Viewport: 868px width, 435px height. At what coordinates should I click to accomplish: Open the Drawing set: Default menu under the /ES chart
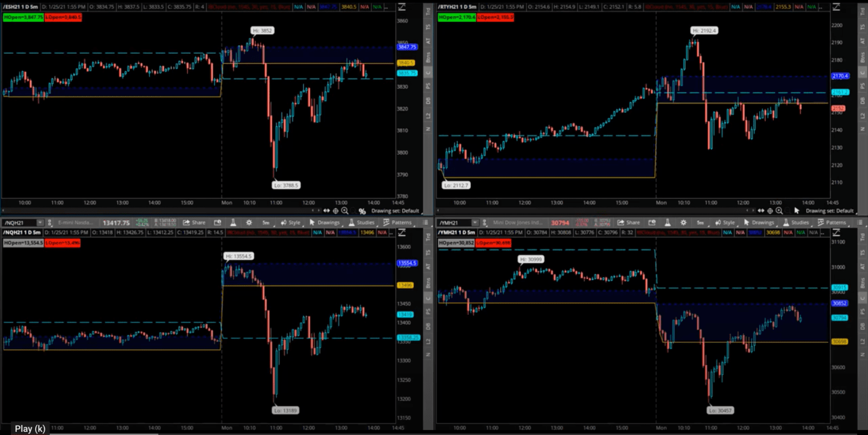[395, 211]
